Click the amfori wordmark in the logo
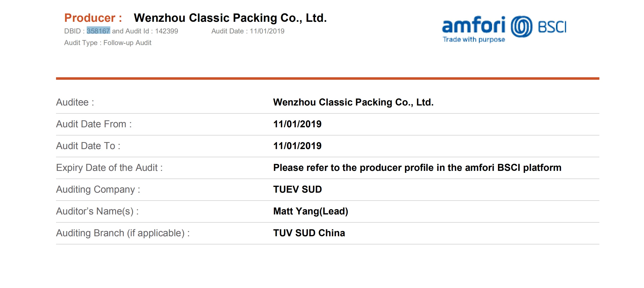The image size is (644, 288). (x=473, y=25)
